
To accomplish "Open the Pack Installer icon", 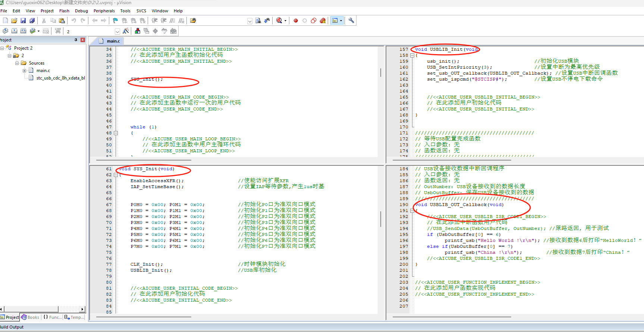I will (x=173, y=31).
